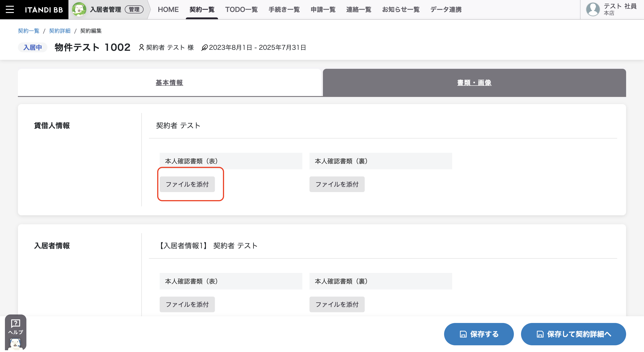Click 保存して契約詳細へ button
This screenshot has width=644, height=352.
click(573, 334)
